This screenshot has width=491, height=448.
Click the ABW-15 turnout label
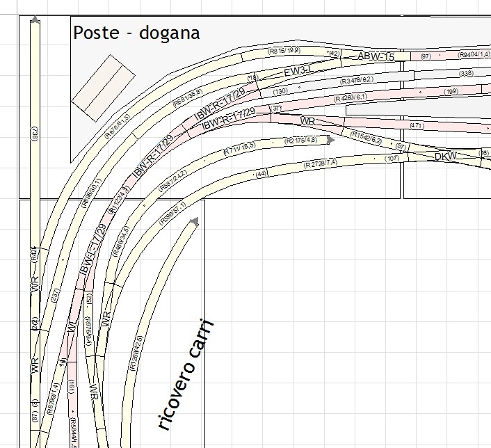376,56
